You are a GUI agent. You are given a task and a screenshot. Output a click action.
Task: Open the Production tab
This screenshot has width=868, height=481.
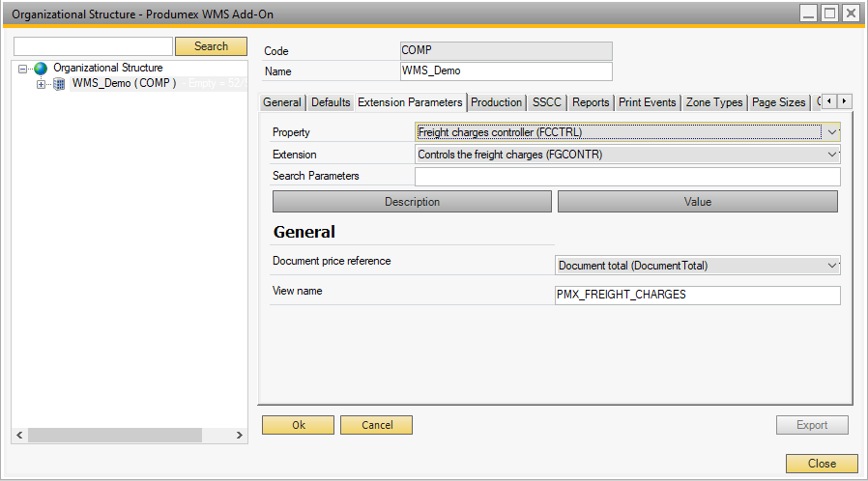(x=496, y=102)
